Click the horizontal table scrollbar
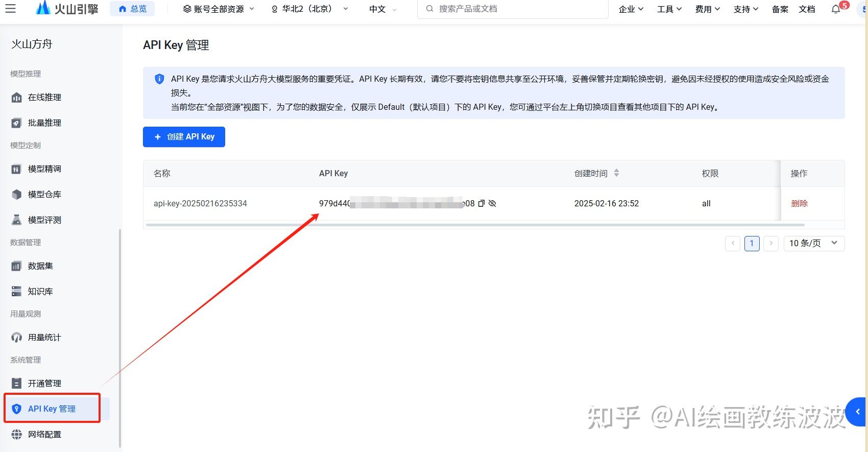Screen dimensions: 868x452 point(475,225)
